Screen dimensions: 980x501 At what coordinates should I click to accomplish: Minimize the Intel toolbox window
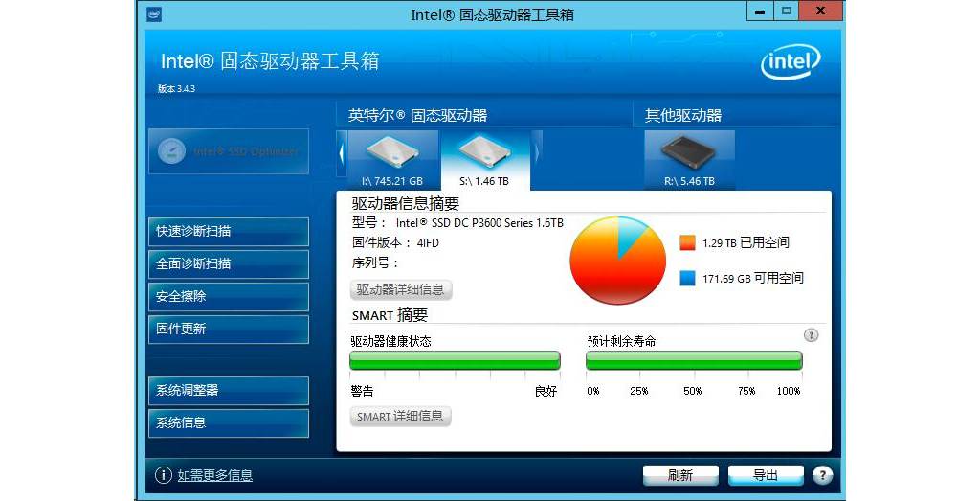[x=760, y=11]
